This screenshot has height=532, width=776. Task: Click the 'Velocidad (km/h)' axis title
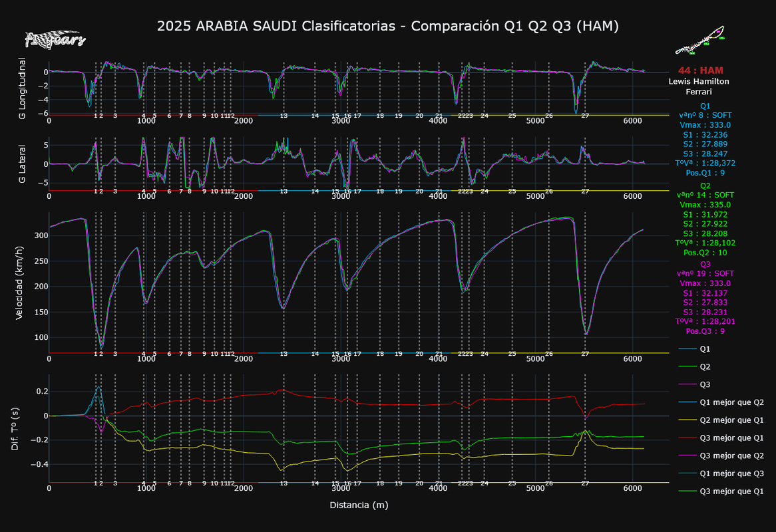click(20, 284)
